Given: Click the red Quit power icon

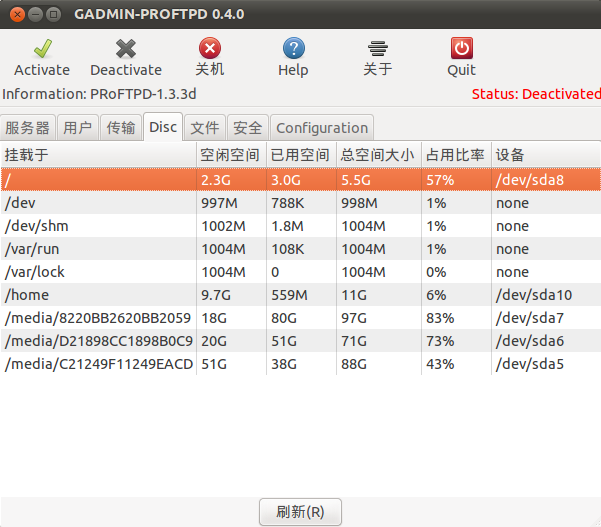Looking at the screenshot, I should (461, 48).
